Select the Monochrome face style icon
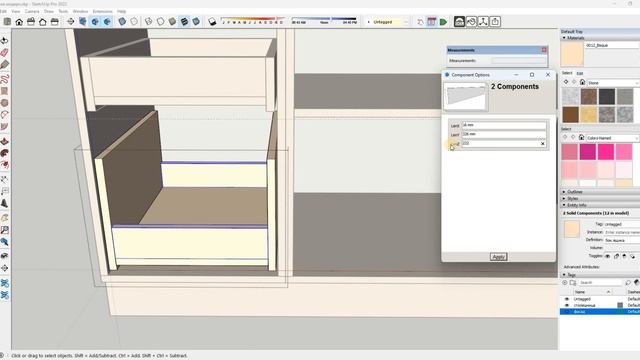Viewport: 640px width, 360px height. pos(196,22)
